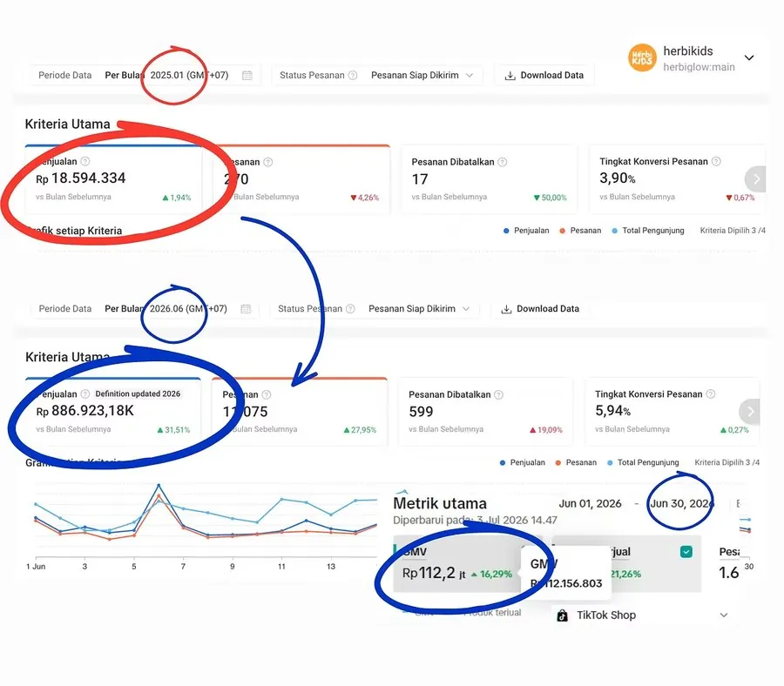
Task: Open the 2026.06 (GMT+07) period picker
Action: click(188, 309)
